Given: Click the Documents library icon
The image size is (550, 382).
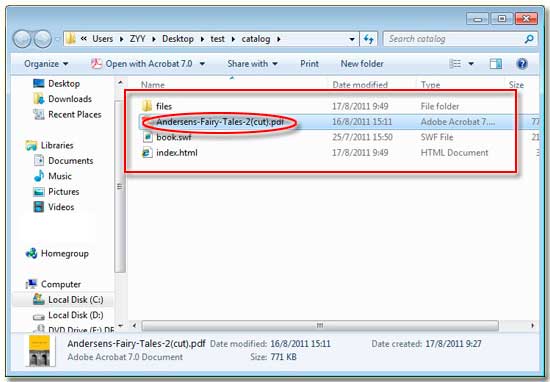Looking at the screenshot, I should point(39,161).
